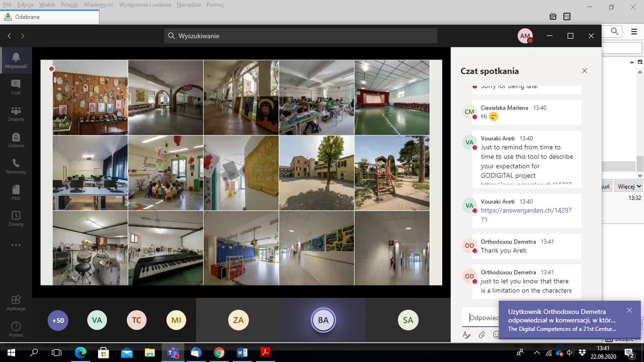This screenshot has width=644, height=362.
Task: Open Pomoc help in Teams sidebar
Action: [x=16, y=329]
